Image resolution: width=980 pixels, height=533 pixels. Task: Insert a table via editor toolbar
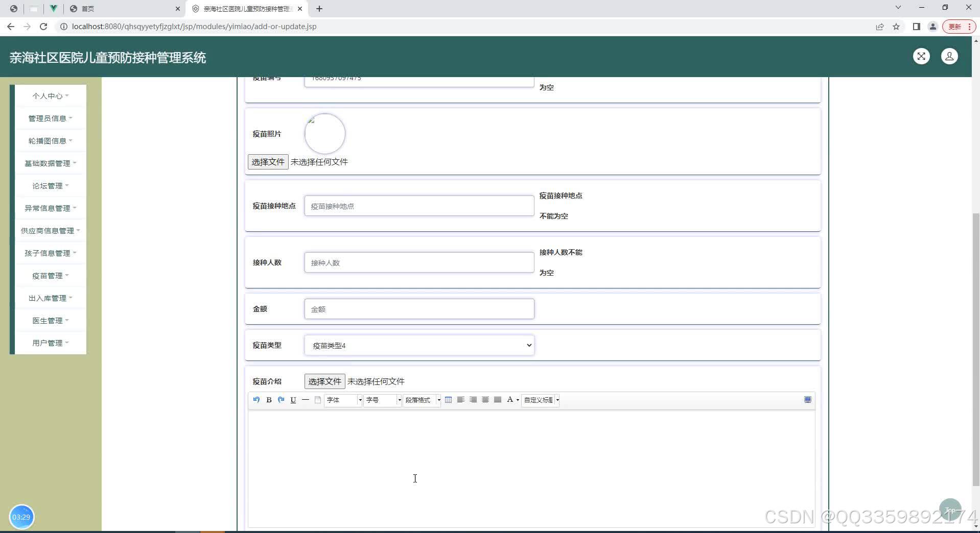(x=448, y=400)
